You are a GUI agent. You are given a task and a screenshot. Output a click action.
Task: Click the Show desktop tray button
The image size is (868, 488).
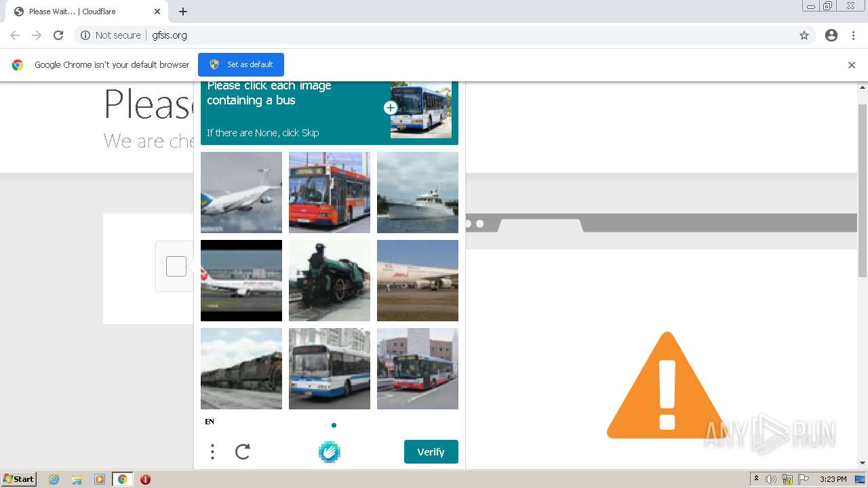(861, 479)
